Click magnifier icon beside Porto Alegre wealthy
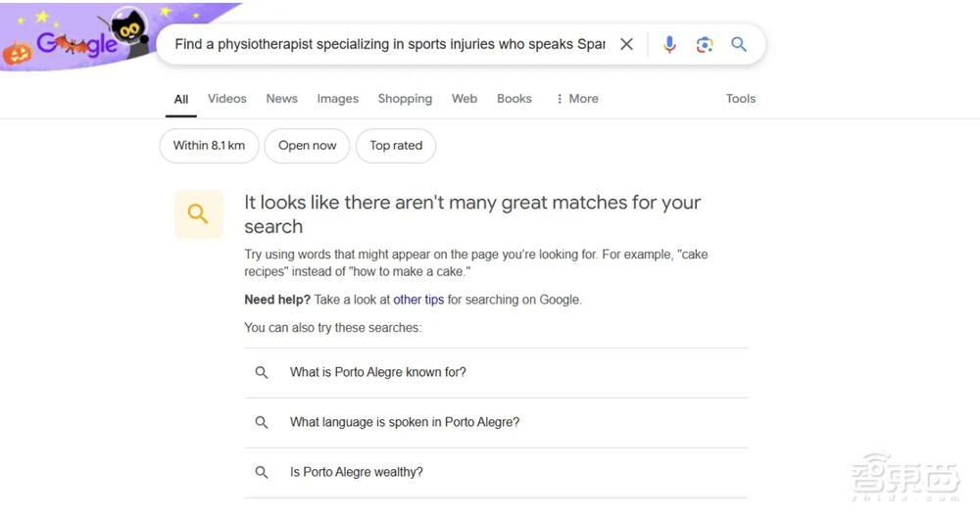Image resolution: width=980 pixels, height=520 pixels. [262, 472]
